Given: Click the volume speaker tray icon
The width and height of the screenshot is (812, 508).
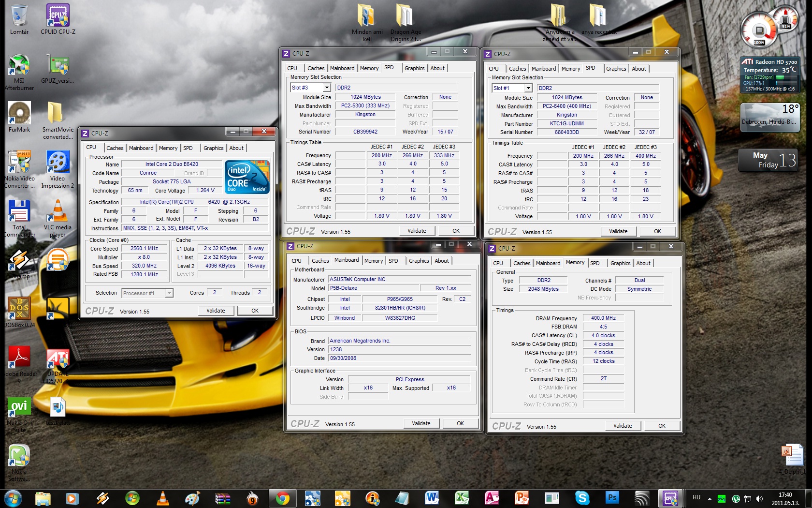Looking at the screenshot, I should point(759,499).
